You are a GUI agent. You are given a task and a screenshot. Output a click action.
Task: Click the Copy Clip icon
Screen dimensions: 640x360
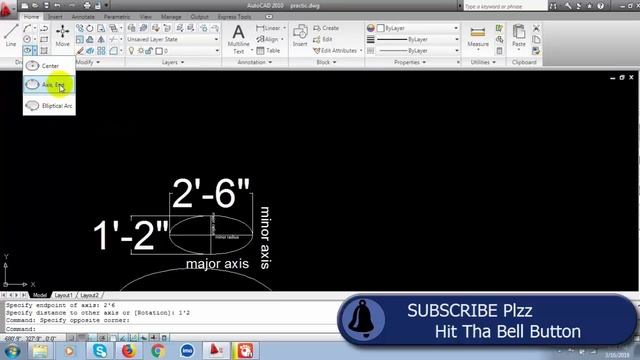pos(536,39)
